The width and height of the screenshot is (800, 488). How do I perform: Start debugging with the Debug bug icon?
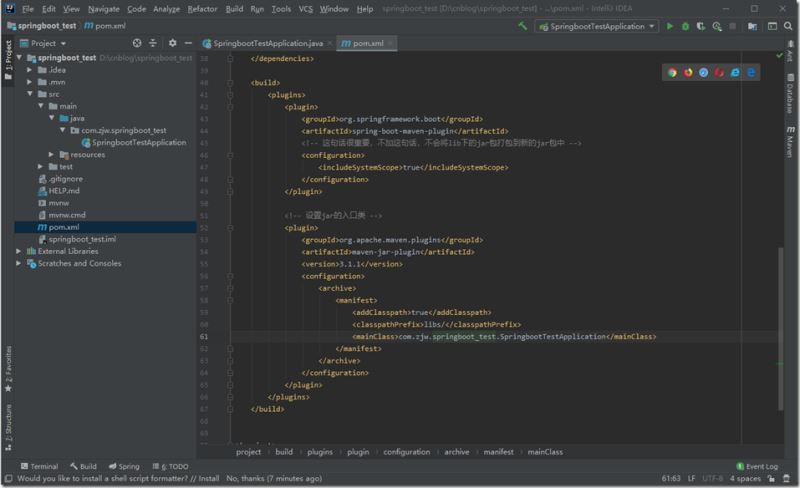pos(685,26)
